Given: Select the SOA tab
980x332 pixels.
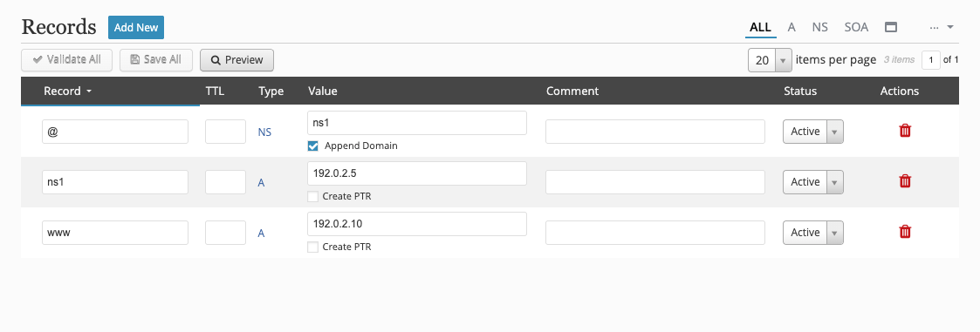Looking at the screenshot, I should click(856, 28).
